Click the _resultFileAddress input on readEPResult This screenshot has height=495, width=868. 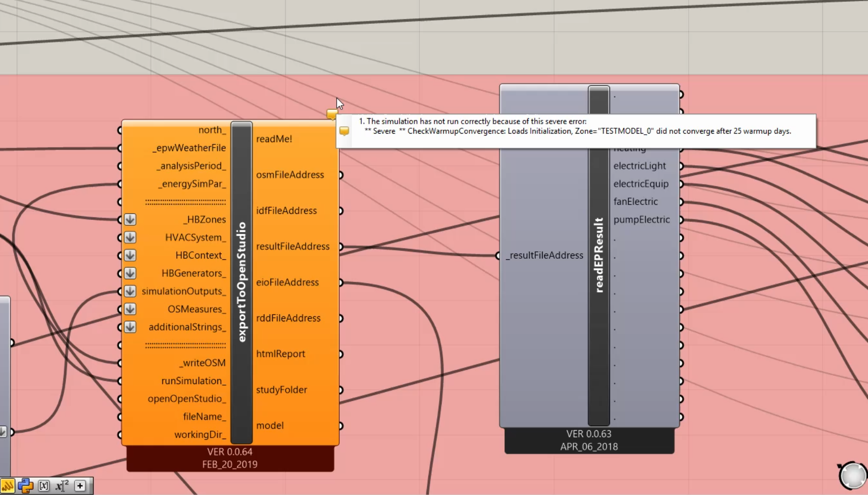tap(544, 255)
